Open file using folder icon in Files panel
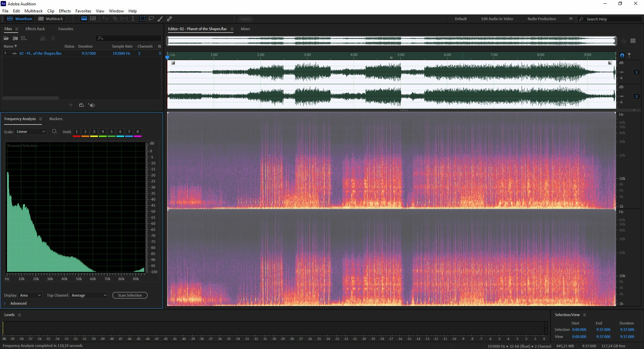This screenshot has width=644, height=349. tap(6, 38)
